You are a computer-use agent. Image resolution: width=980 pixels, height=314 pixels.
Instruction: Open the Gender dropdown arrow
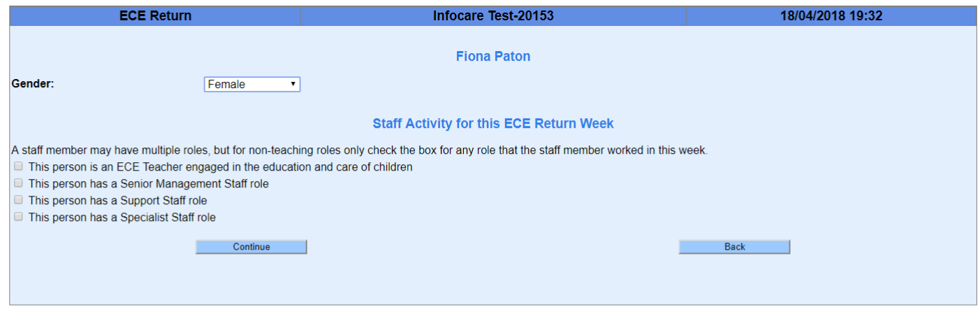pyautogui.click(x=293, y=84)
